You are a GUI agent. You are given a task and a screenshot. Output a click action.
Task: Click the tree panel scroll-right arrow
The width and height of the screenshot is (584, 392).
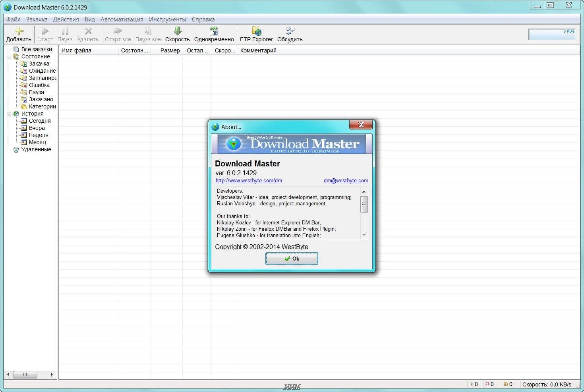(x=52, y=375)
